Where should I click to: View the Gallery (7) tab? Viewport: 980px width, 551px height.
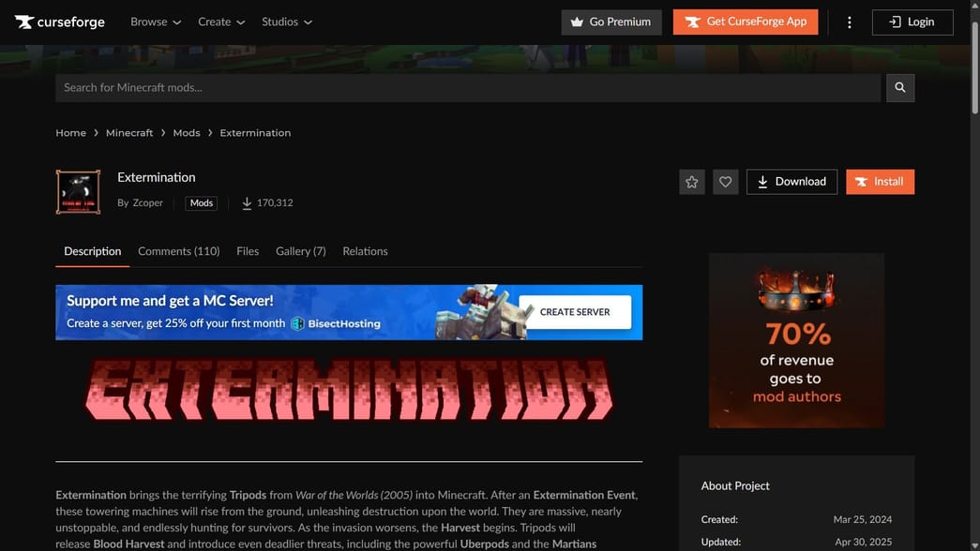point(300,250)
